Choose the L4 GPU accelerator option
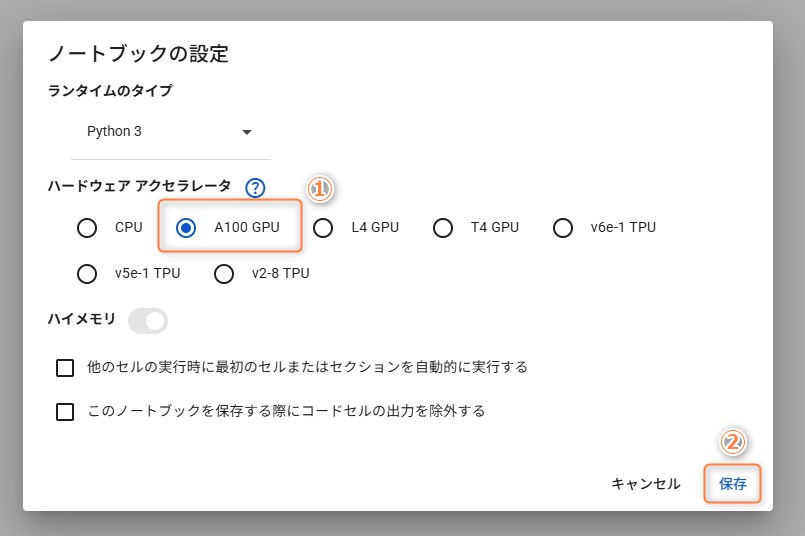 (x=322, y=227)
